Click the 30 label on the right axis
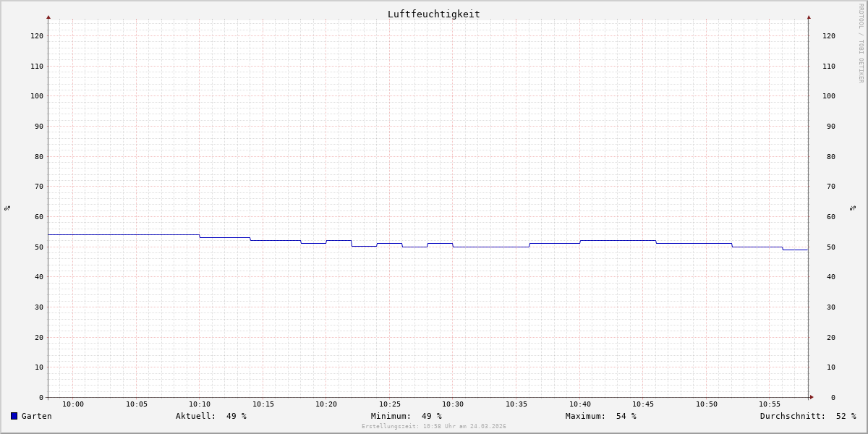 pos(831,307)
